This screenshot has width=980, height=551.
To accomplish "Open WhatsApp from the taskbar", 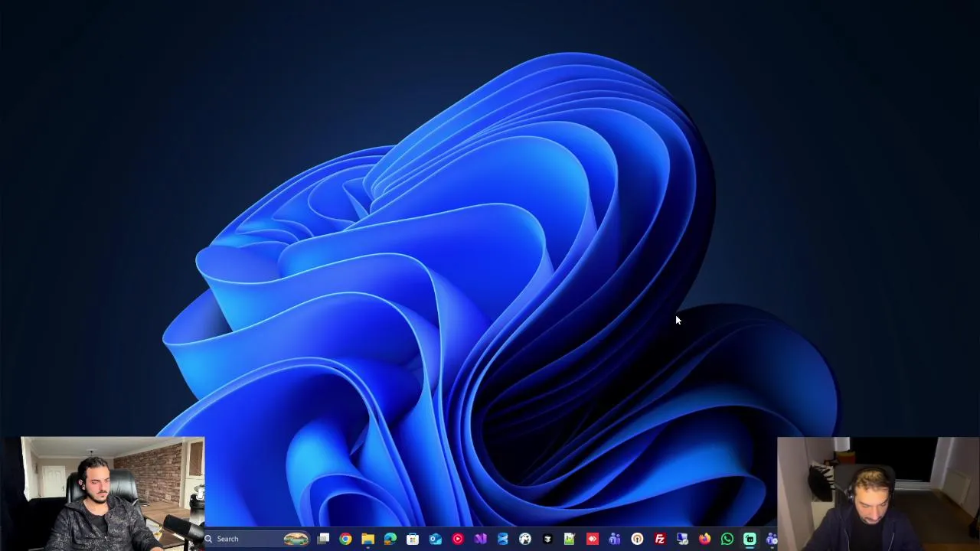I will tap(727, 539).
